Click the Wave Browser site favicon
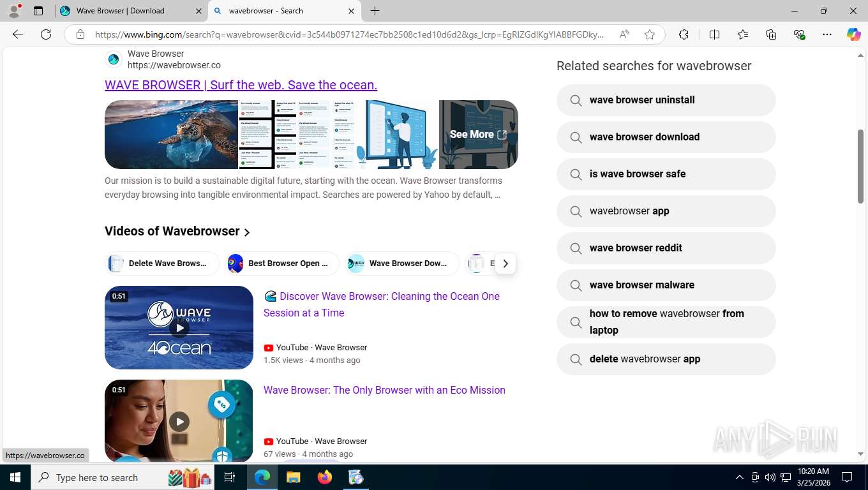868x490 pixels. tap(114, 59)
